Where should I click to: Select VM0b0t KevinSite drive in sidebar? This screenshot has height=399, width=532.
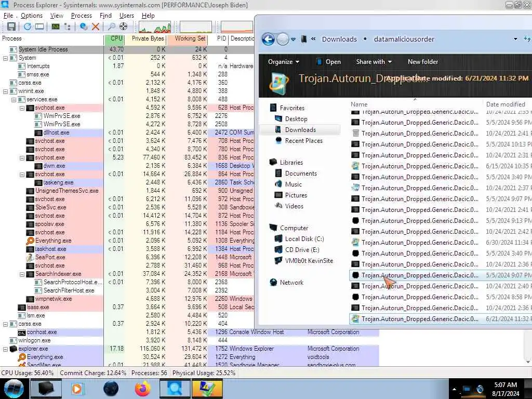[x=309, y=261]
